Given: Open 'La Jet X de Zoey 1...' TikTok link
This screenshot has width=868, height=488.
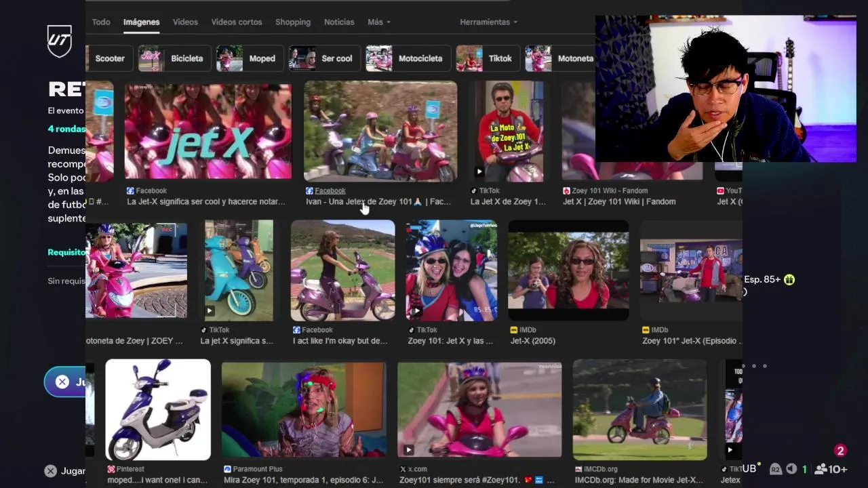Looking at the screenshot, I should [x=508, y=202].
